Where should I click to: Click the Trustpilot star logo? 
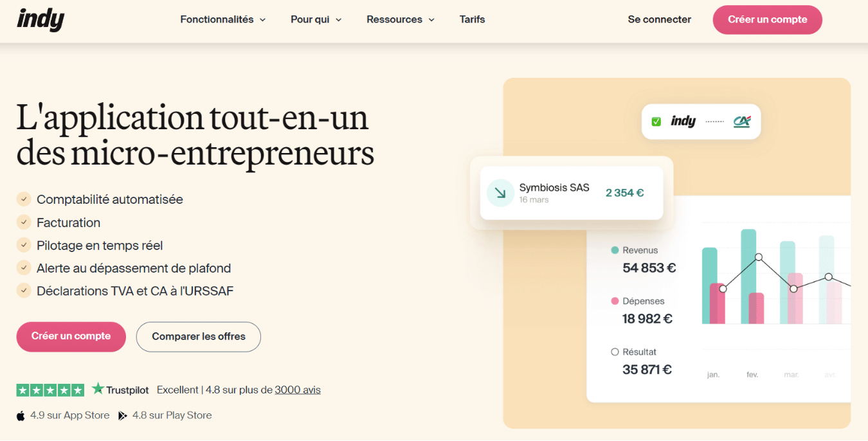click(98, 389)
